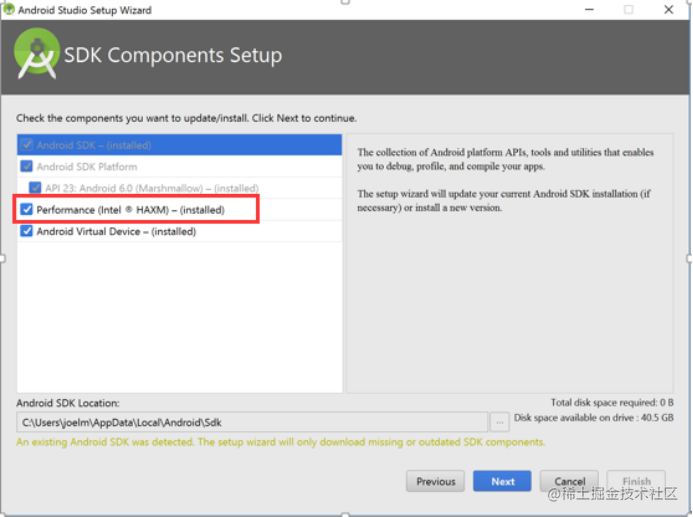This screenshot has width=693, height=517.
Task: Minimize the Setup Wizard window
Action: (589, 9)
